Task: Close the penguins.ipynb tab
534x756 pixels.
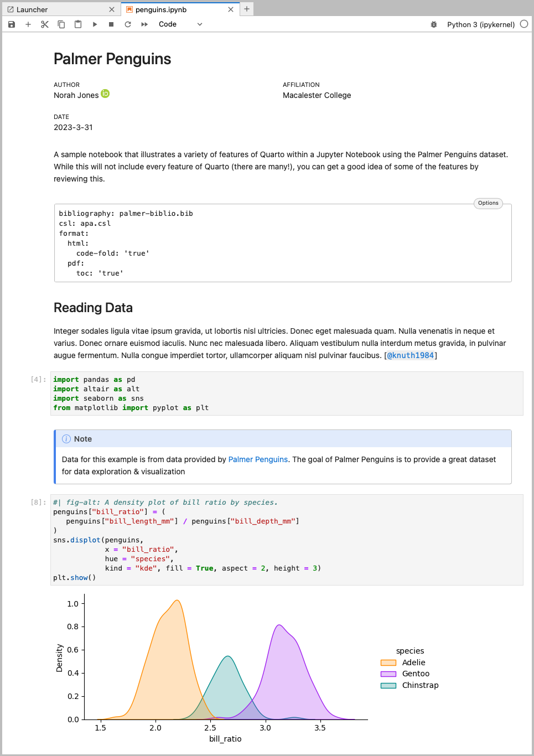Action: 231,9
